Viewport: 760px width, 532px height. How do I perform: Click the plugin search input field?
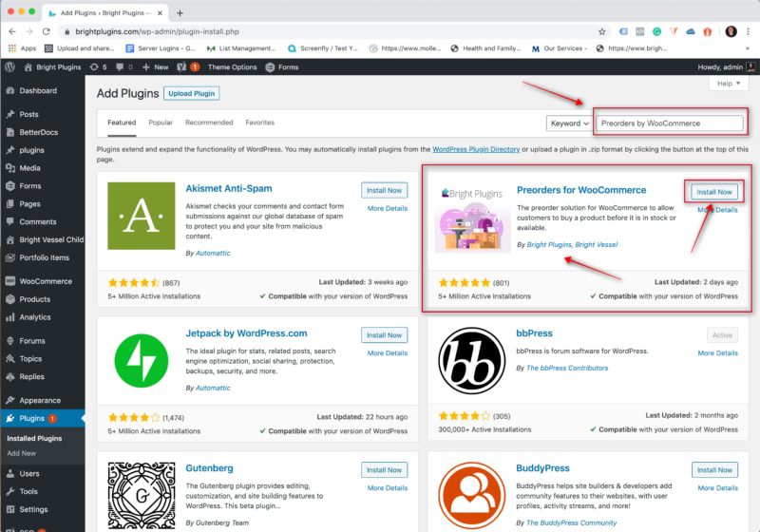(670, 123)
